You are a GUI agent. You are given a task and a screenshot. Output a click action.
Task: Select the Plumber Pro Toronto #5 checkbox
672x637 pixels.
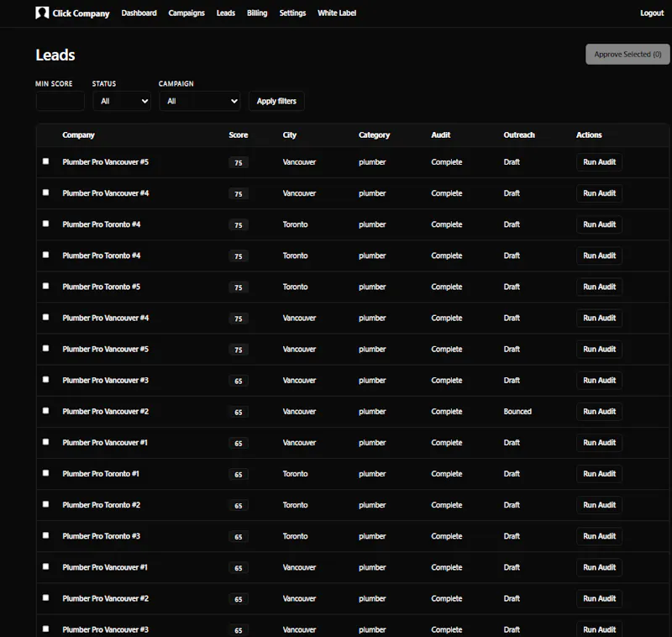pyautogui.click(x=46, y=286)
